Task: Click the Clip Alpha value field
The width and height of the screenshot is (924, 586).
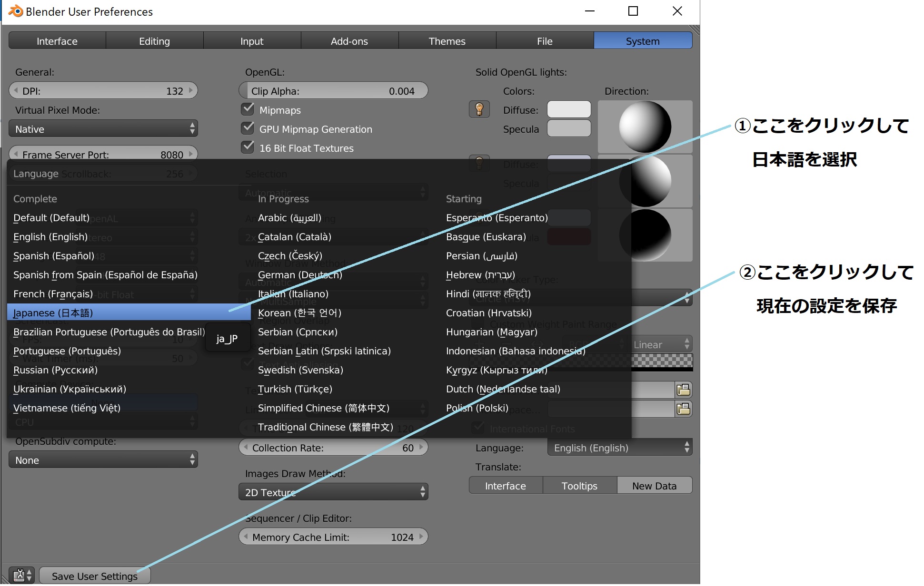Action: 333,91
